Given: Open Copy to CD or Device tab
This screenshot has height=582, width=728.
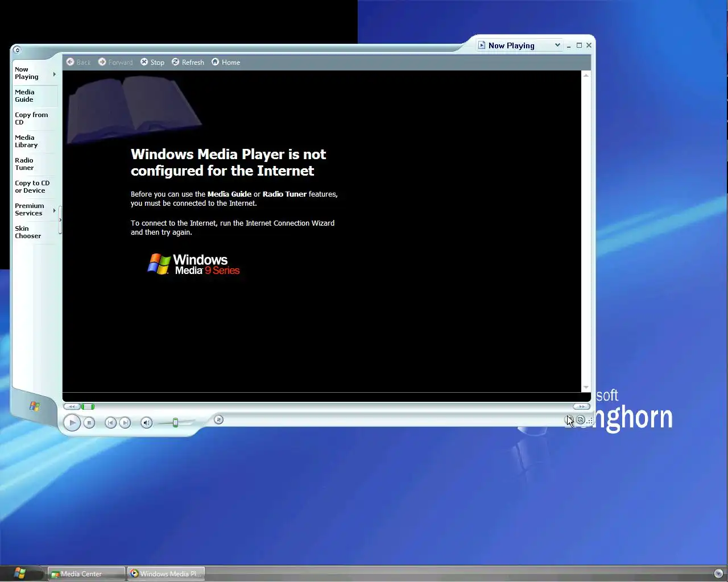Looking at the screenshot, I should click(x=35, y=186).
